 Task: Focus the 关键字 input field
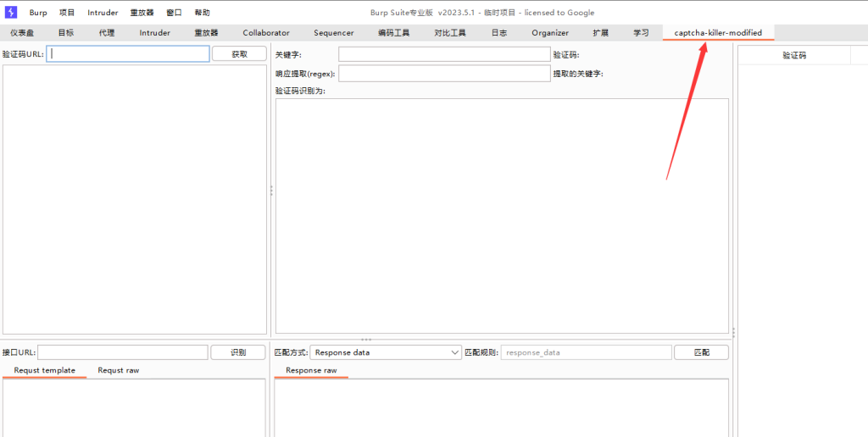(x=444, y=54)
